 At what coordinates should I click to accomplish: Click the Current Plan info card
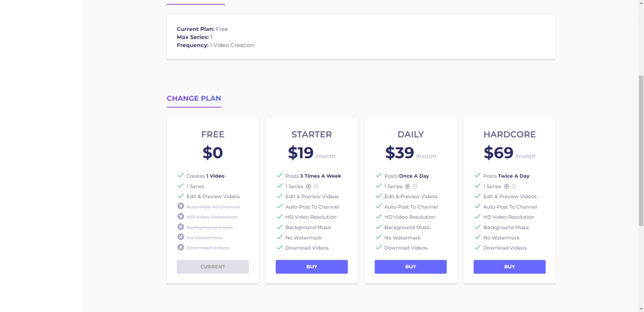tap(361, 37)
